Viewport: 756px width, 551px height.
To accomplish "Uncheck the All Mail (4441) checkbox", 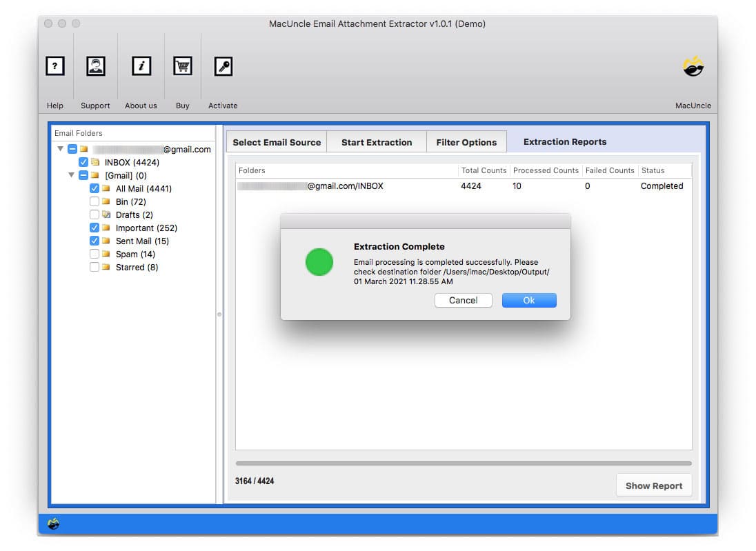I will (x=94, y=188).
